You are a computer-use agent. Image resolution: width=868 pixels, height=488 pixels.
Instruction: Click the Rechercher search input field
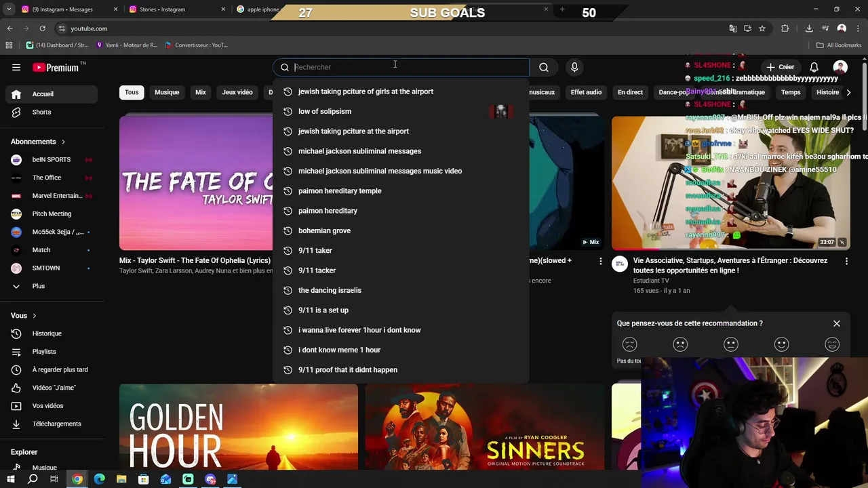point(401,67)
